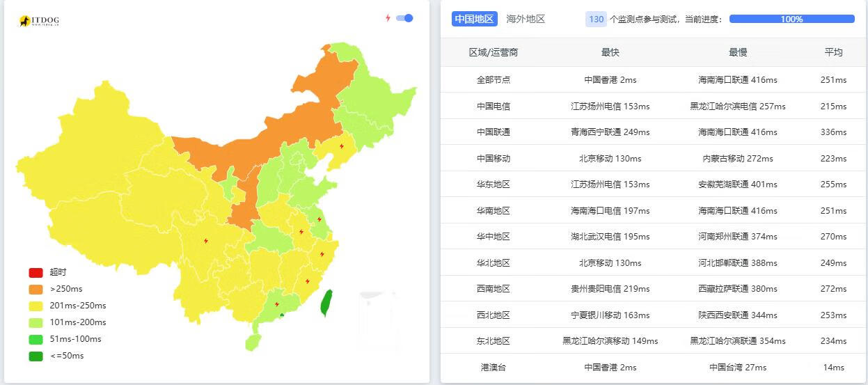The image size is (868, 385).
Task: Click the 最快 column header
Action: pyautogui.click(x=610, y=52)
